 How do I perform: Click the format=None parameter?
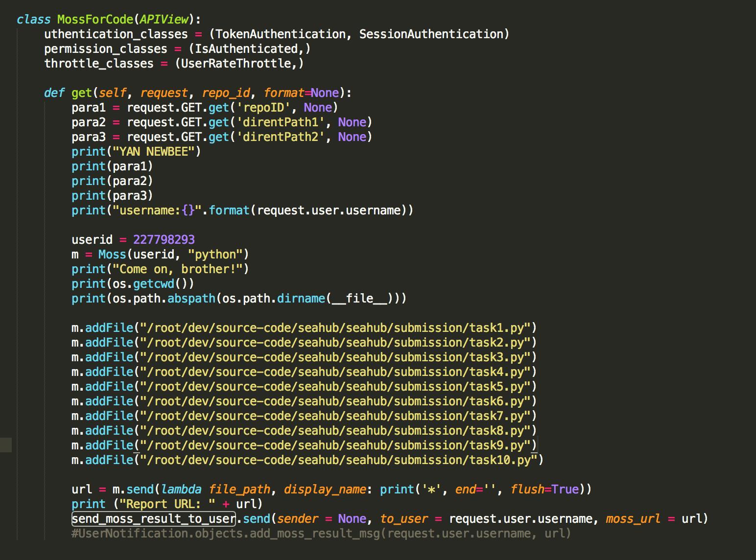click(x=301, y=93)
